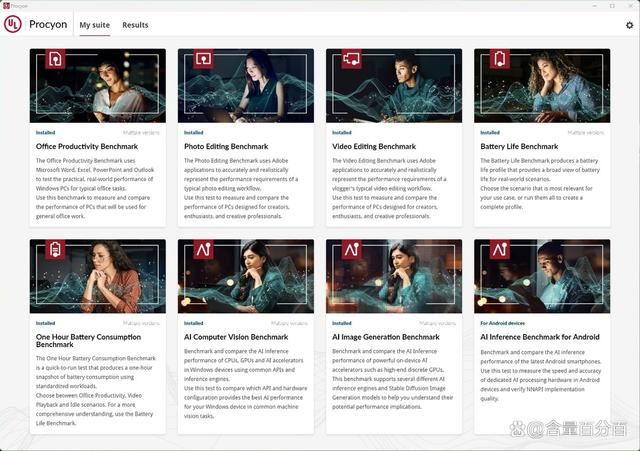640x451 pixels.
Task: Expand Multiple versions on Office Productivity card
Action: point(140,132)
